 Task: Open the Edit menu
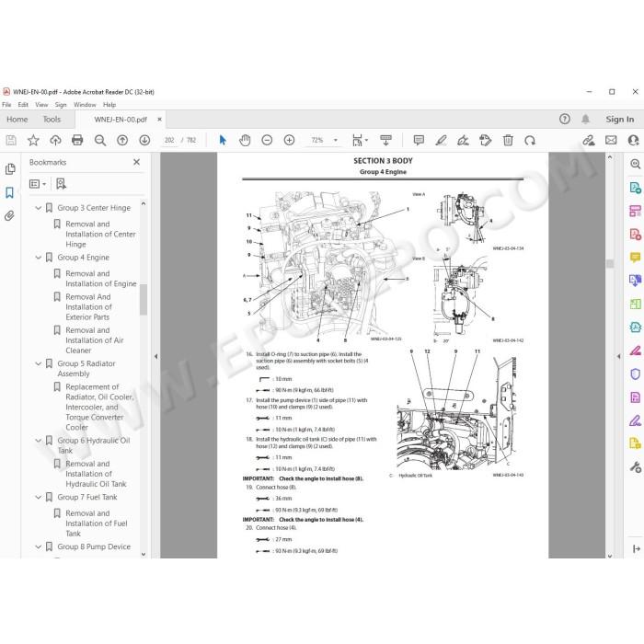tap(23, 105)
